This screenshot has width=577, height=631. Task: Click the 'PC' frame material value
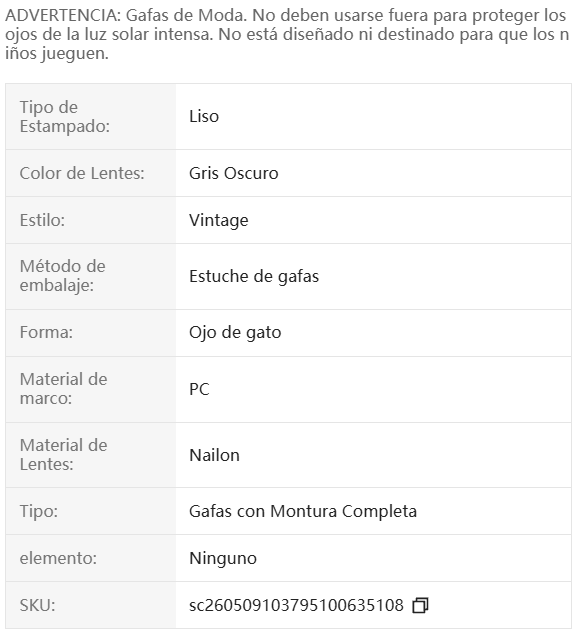click(x=199, y=389)
